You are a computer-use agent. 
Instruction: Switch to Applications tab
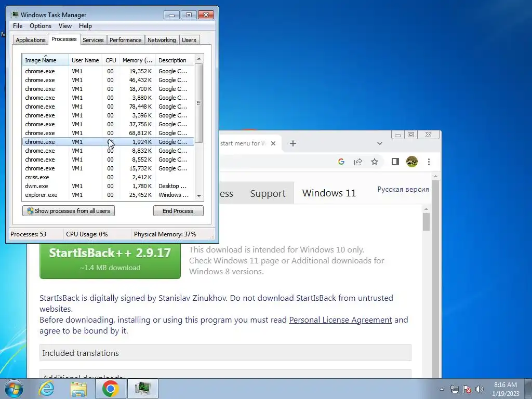pyautogui.click(x=31, y=40)
